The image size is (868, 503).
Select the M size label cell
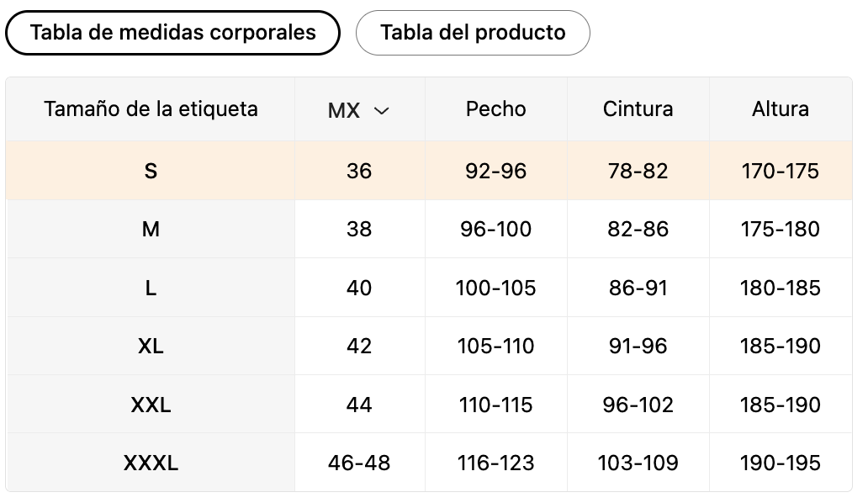pyautogui.click(x=151, y=229)
